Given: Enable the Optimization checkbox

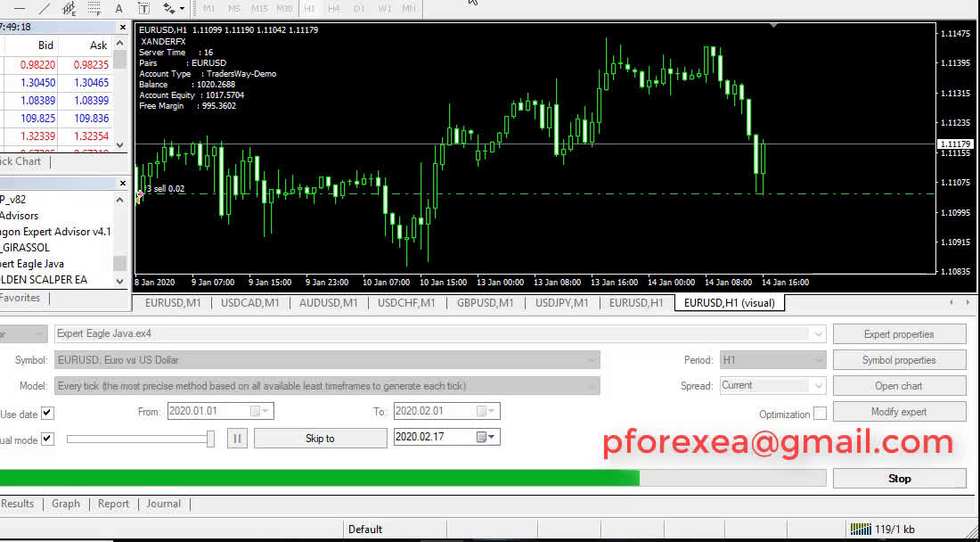Looking at the screenshot, I should tap(820, 414).
